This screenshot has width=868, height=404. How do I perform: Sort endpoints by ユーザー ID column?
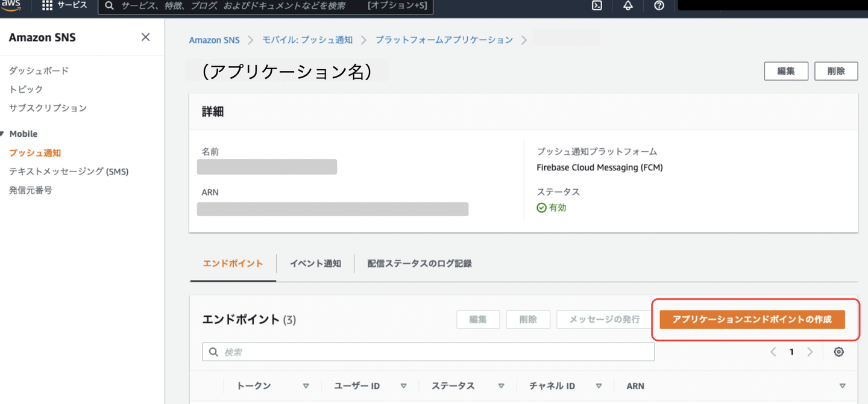pyautogui.click(x=403, y=386)
